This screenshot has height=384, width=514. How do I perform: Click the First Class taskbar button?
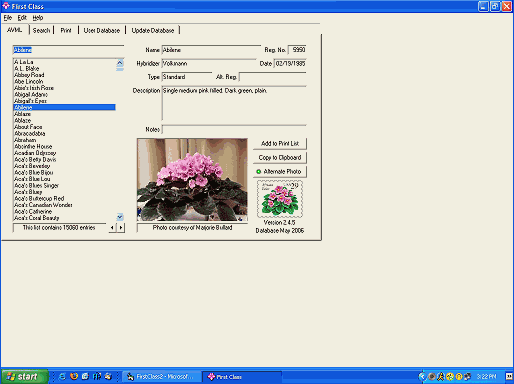(x=243, y=377)
